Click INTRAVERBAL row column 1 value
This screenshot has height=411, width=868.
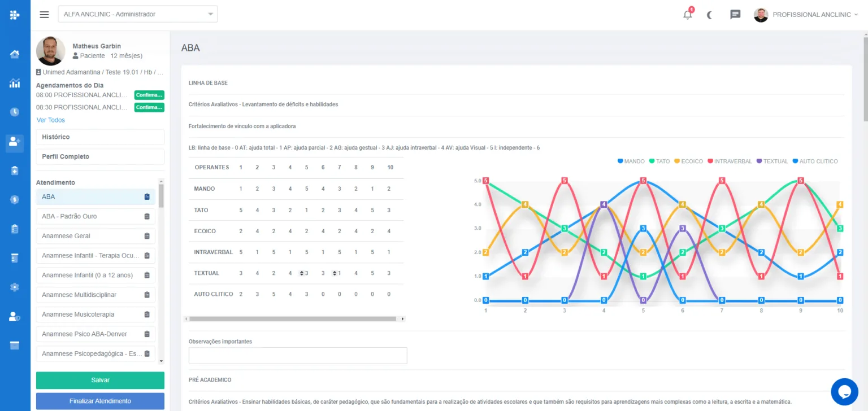click(241, 252)
